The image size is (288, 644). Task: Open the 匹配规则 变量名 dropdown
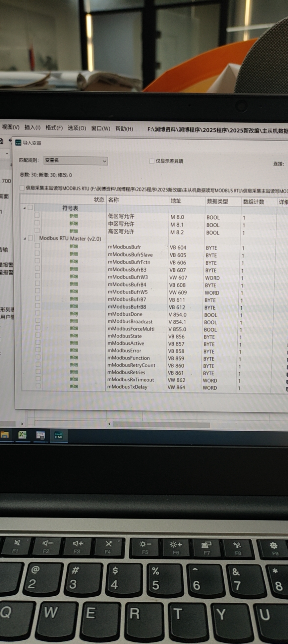click(75, 161)
